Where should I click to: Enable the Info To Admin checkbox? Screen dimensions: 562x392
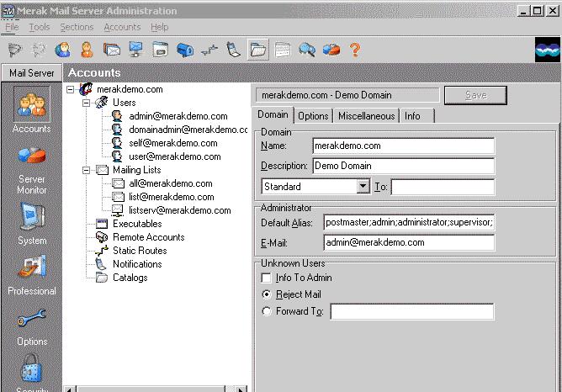(x=267, y=278)
